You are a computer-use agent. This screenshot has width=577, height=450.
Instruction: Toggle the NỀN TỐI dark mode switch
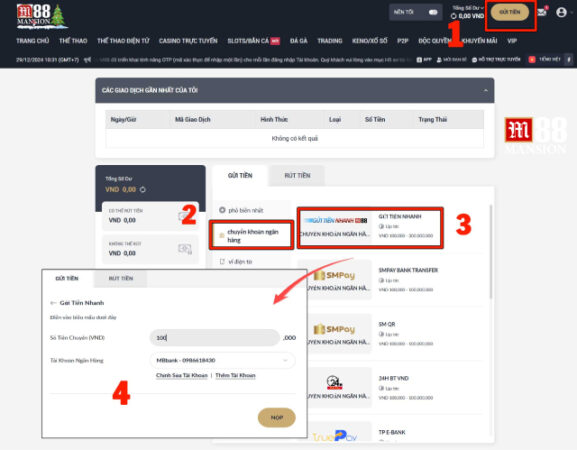point(433,13)
